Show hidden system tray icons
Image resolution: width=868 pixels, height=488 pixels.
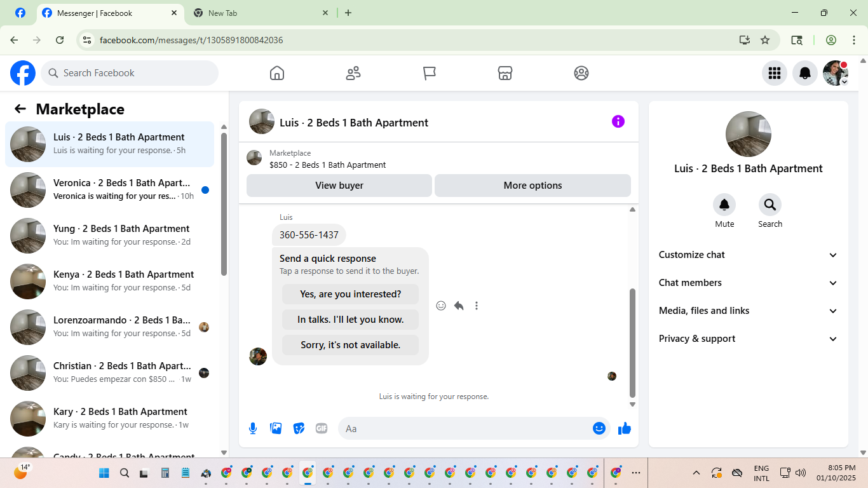(696, 473)
